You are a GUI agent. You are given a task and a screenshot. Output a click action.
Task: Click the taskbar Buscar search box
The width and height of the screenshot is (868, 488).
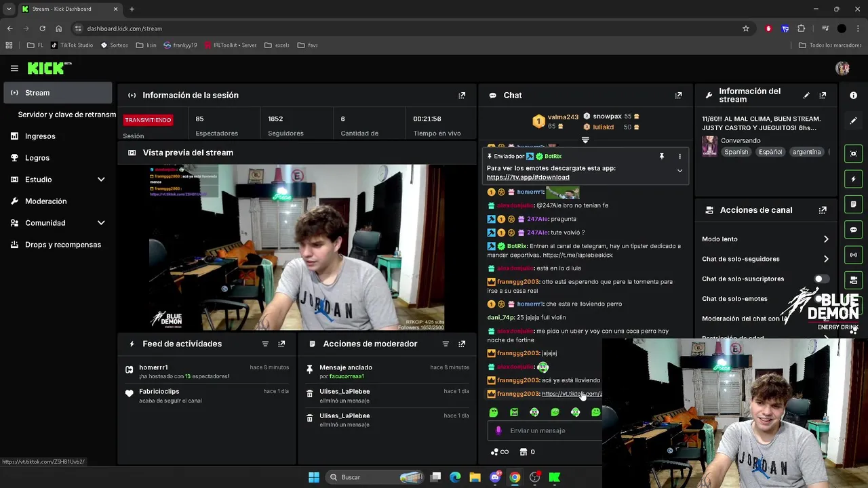(x=376, y=477)
